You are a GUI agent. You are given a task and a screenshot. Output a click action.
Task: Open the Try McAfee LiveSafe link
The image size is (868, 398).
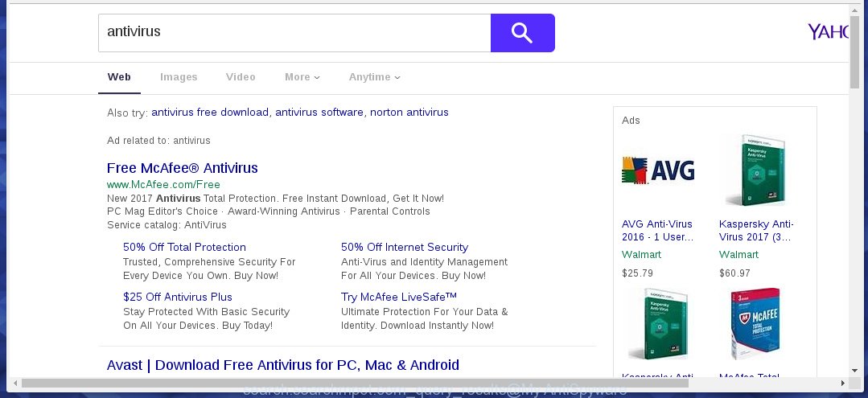398,297
